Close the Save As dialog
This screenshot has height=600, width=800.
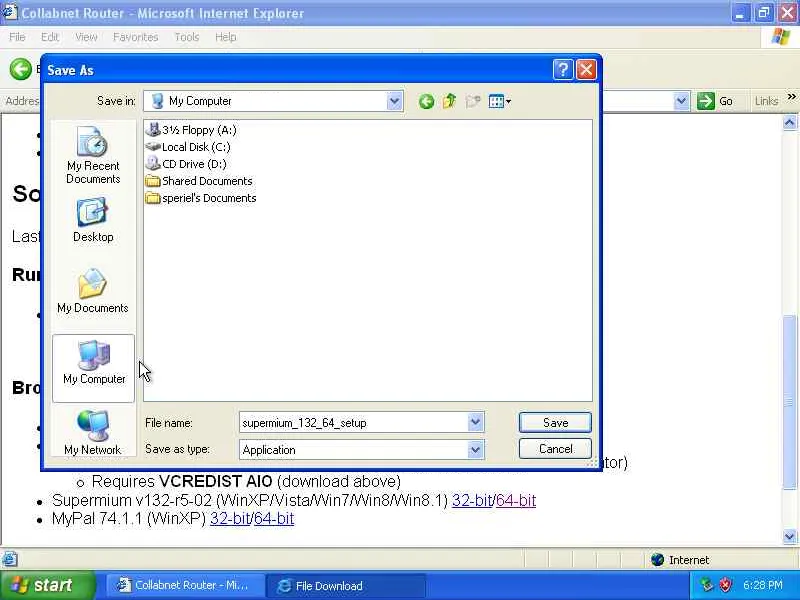click(586, 69)
